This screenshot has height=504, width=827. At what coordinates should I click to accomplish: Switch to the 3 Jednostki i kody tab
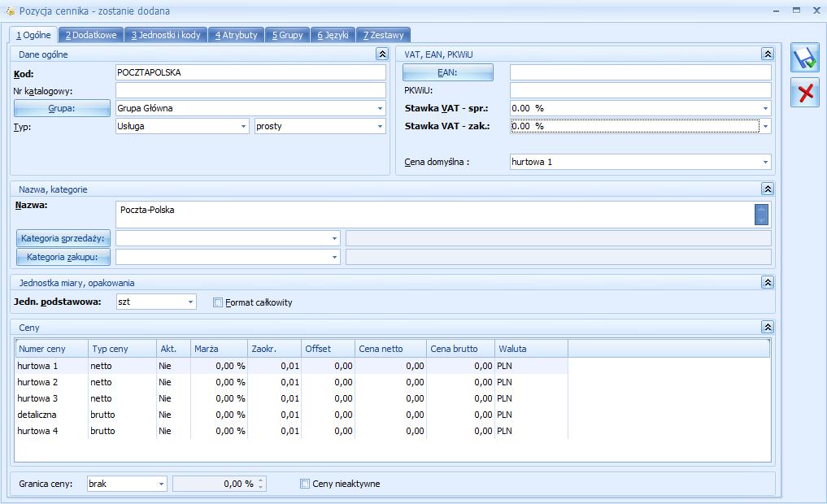pos(166,35)
